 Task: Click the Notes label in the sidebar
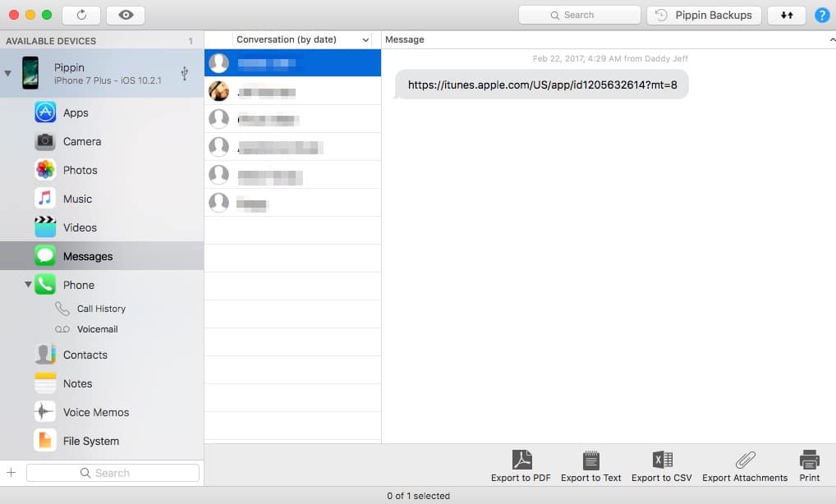pos(77,383)
